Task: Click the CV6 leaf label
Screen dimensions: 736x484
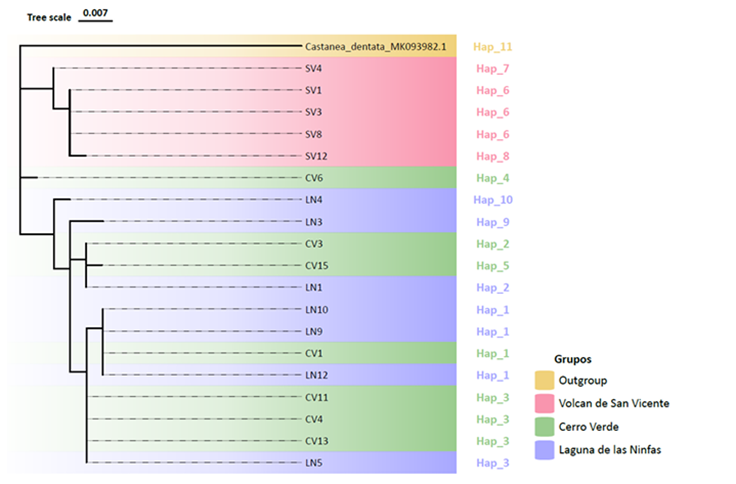Action: (314, 178)
